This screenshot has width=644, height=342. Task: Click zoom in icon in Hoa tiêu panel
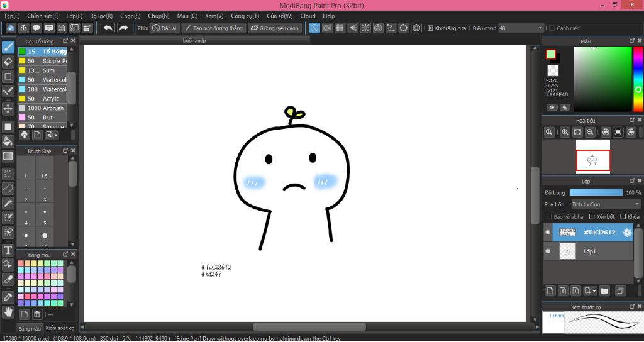click(x=565, y=132)
